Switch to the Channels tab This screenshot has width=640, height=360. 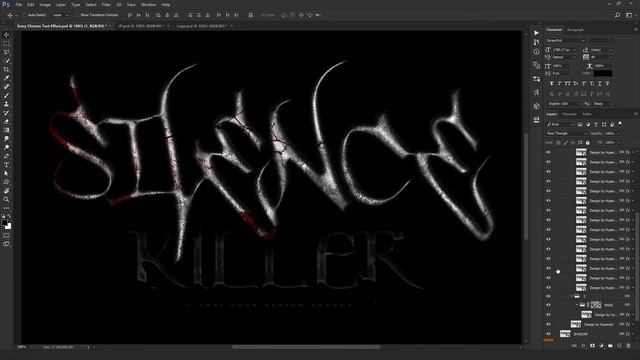pos(569,114)
